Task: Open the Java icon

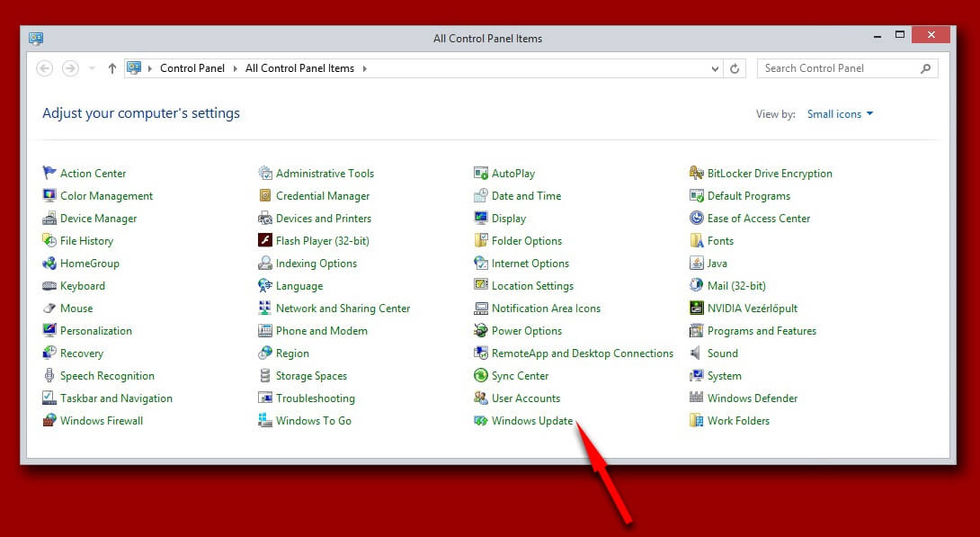Action: 696,263
